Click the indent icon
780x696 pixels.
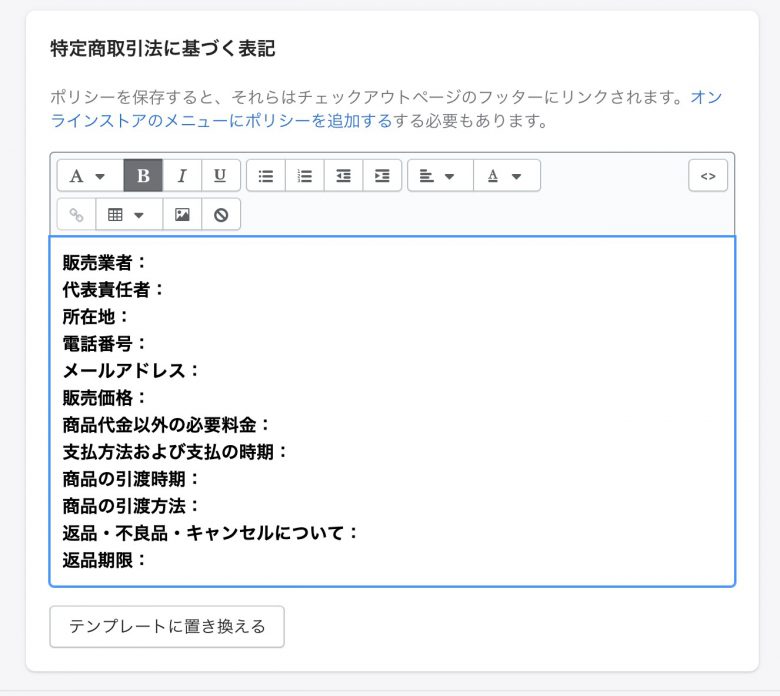pos(382,176)
